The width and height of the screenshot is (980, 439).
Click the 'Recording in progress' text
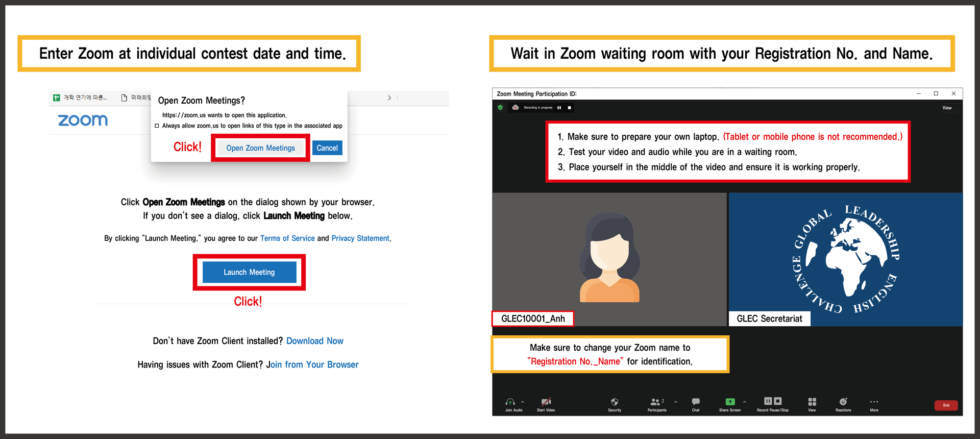click(x=538, y=108)
